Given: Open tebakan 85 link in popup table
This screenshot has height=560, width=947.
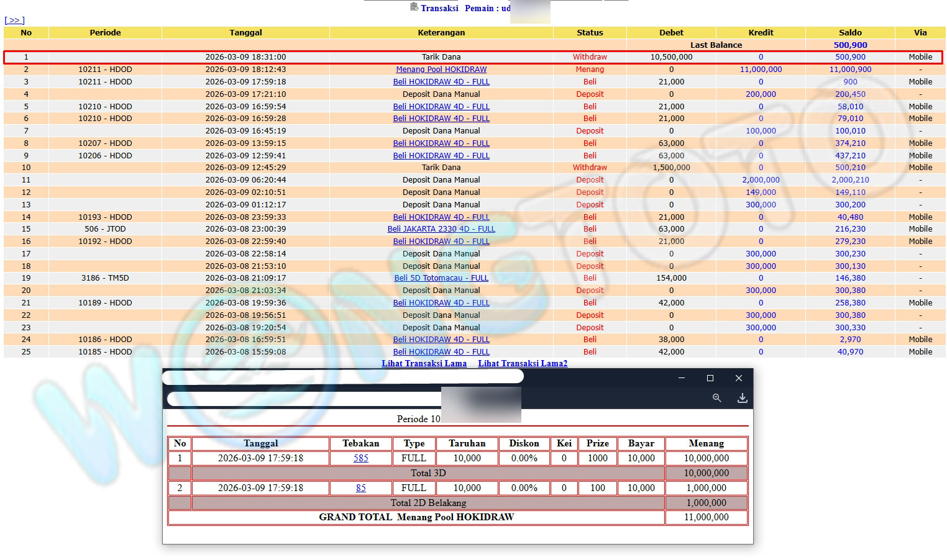Looking at the screenshot, I should (360, 488).
